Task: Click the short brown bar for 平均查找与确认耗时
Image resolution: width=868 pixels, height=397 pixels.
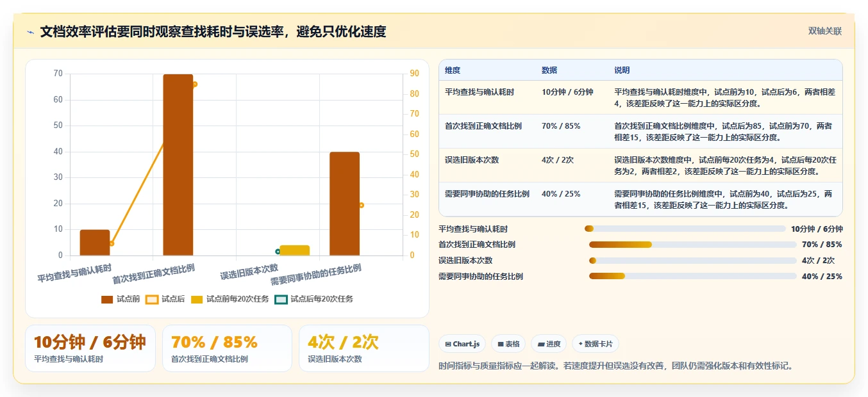Action: pyautogui.click(x=95, y=243)
